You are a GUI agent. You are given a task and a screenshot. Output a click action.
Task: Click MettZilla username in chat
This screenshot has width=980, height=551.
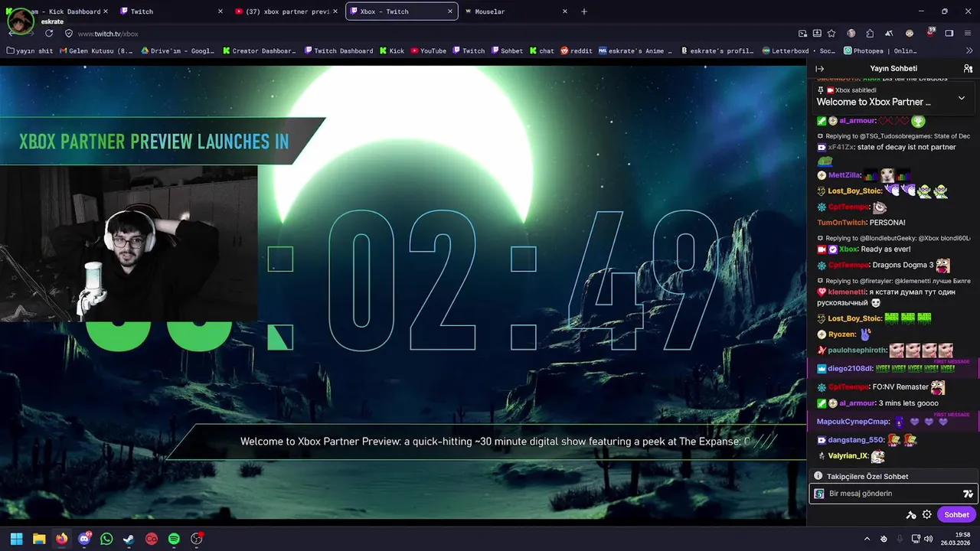844,175
